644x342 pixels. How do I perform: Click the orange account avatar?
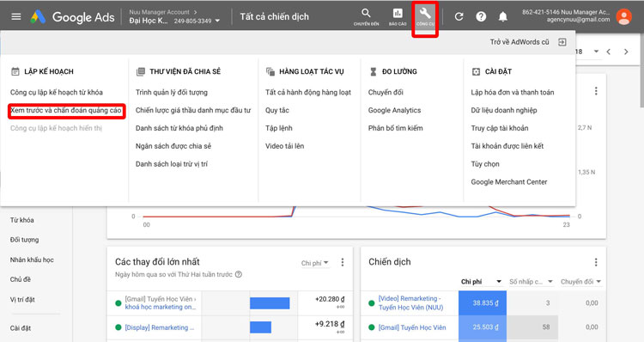click(624, 17)
